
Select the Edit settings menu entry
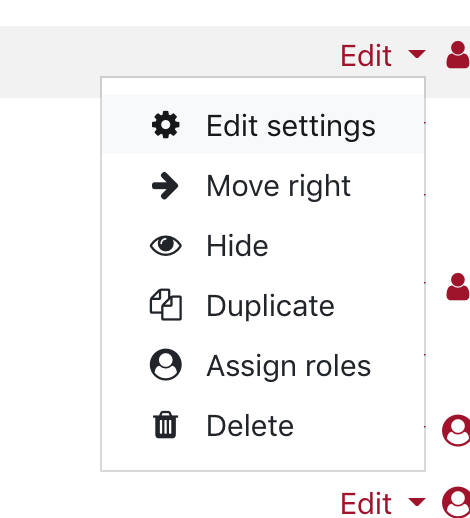pos(263,124)
